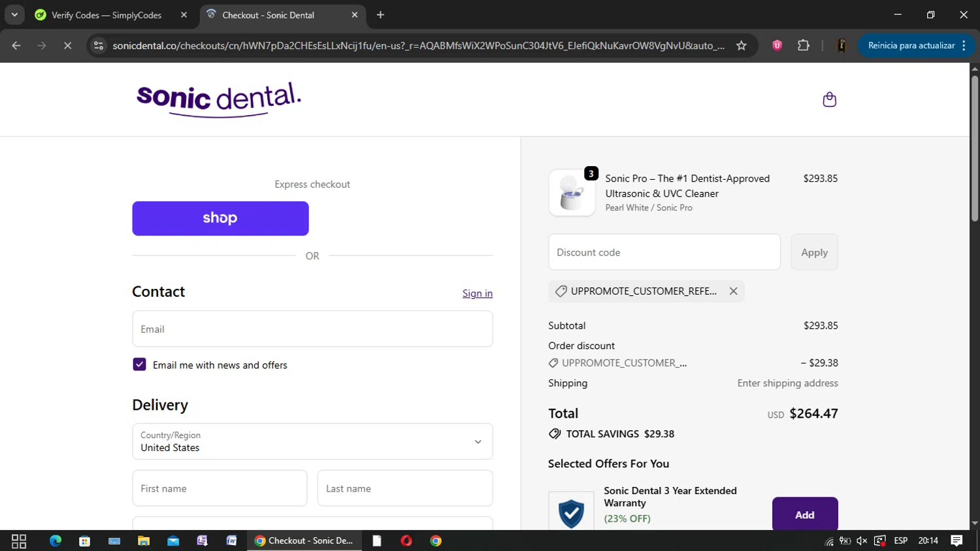Open the shield extension icon in toolbar

(x=777, y=46)
